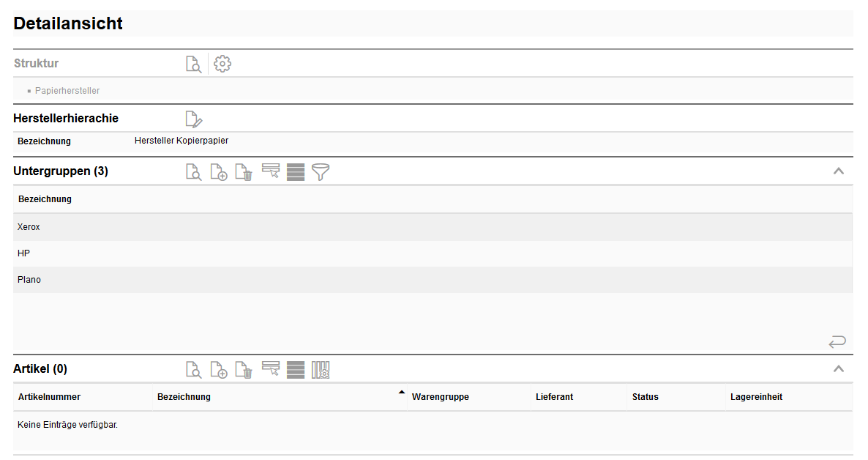The height and width of the screenshot is (460, 868).
Task: Click the select all rows icon in Untergruppen
Action: pos(296,172)
